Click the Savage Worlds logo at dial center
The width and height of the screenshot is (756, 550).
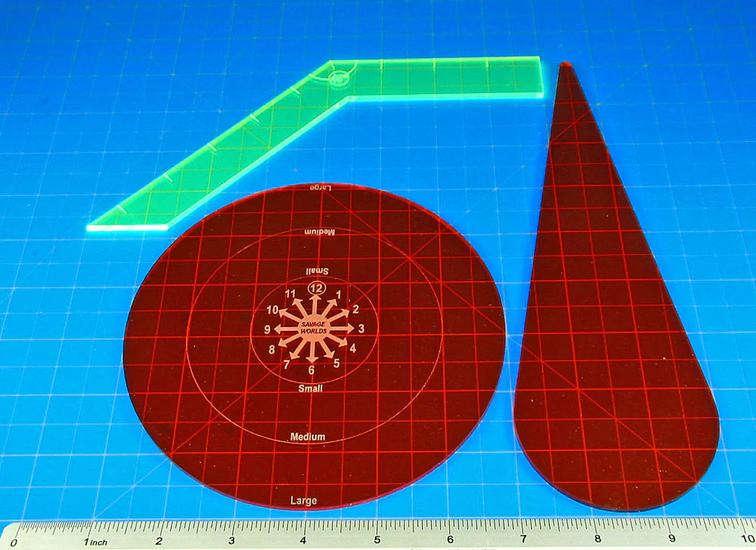pos(313,329)
